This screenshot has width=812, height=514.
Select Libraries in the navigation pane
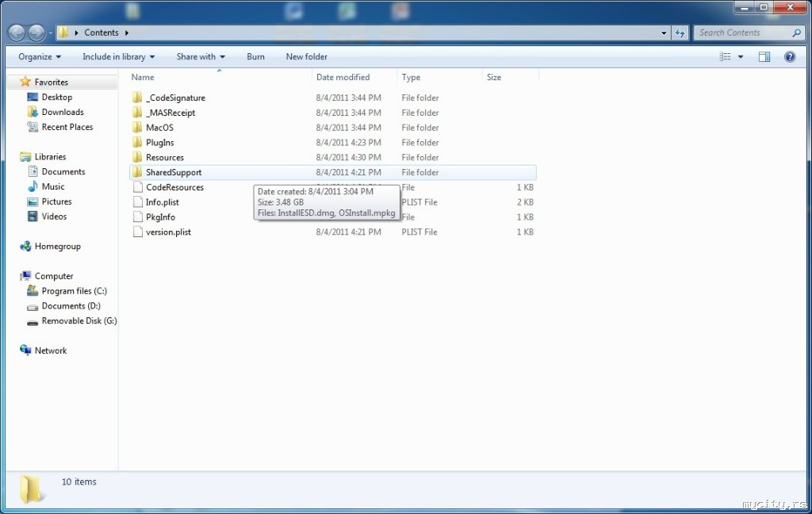(x=50, y=156)
